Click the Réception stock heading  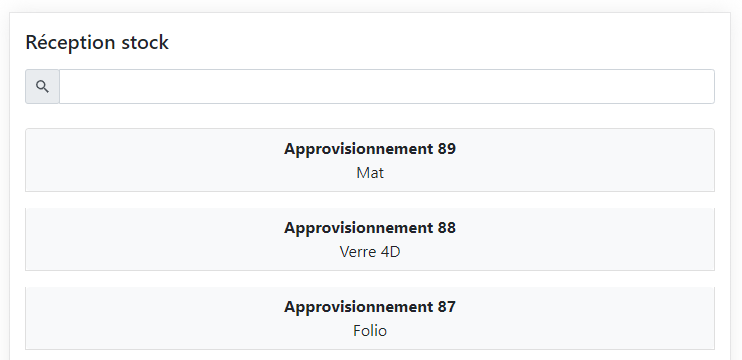[x=97, y=42]
